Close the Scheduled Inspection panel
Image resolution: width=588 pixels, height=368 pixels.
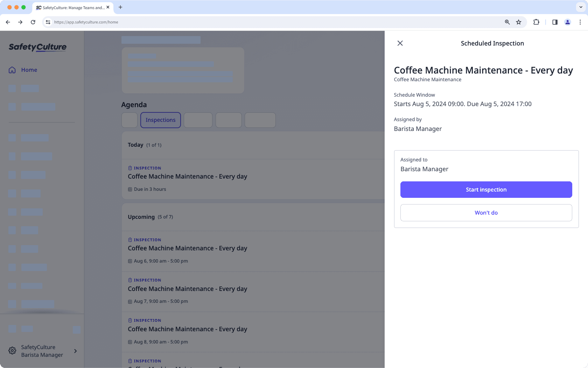400,43
